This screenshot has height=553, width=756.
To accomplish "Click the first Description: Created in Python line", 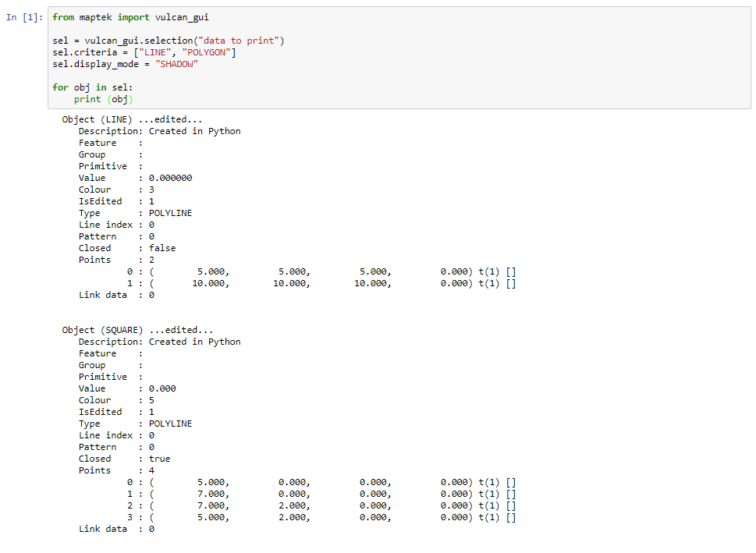I will 160,131.
